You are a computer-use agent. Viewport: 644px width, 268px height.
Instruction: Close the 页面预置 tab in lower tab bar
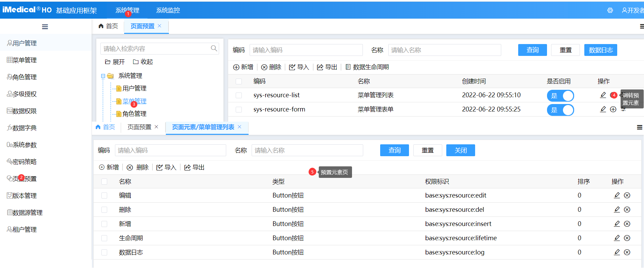[x=156, y=127]
